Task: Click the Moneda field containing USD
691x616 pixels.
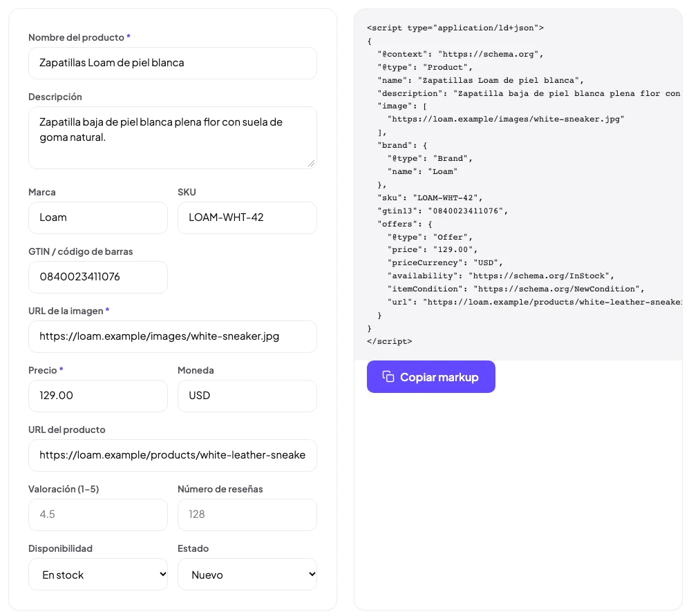Action: (x=247, y=396)
